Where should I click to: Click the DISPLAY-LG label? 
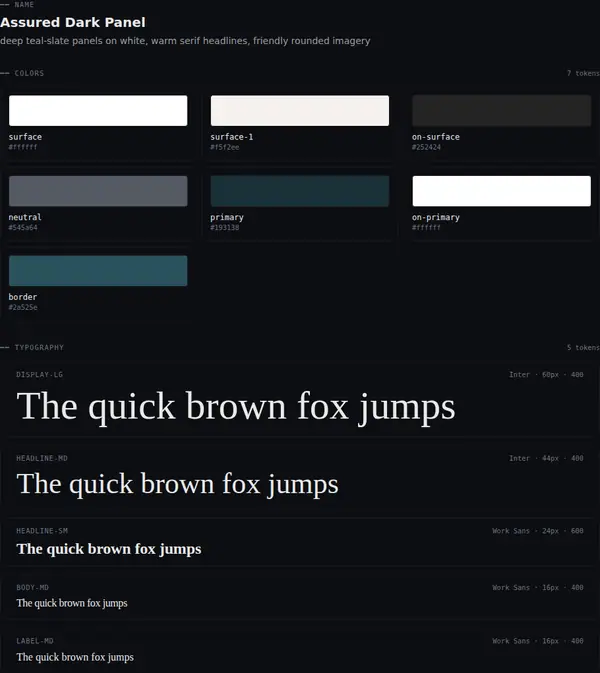pyautogui.click(x=39, y=375)
